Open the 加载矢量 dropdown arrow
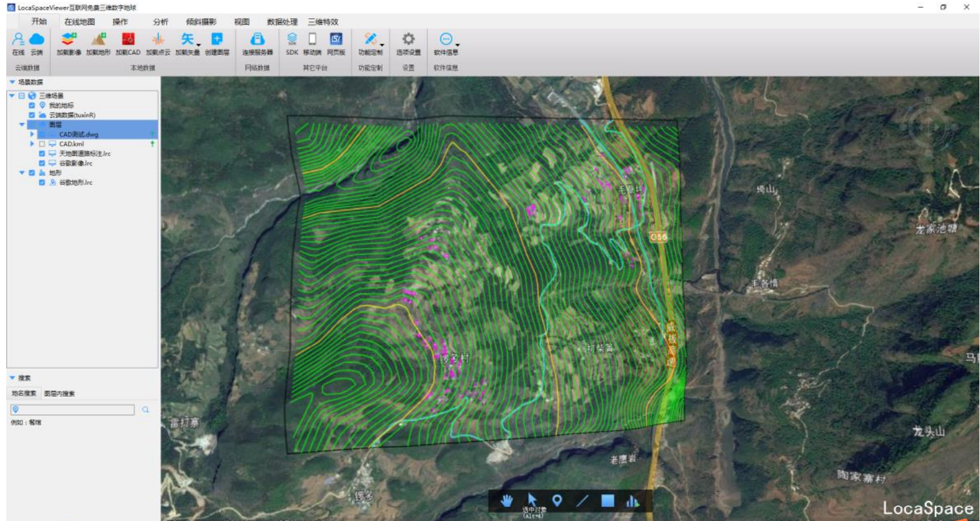This screenshot has height=521, width=980. 199,45
